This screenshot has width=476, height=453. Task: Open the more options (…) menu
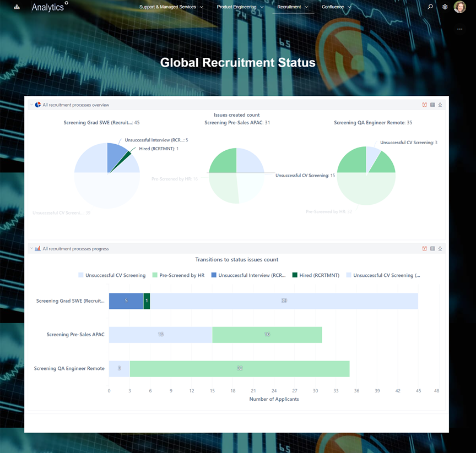click(460, 29)
